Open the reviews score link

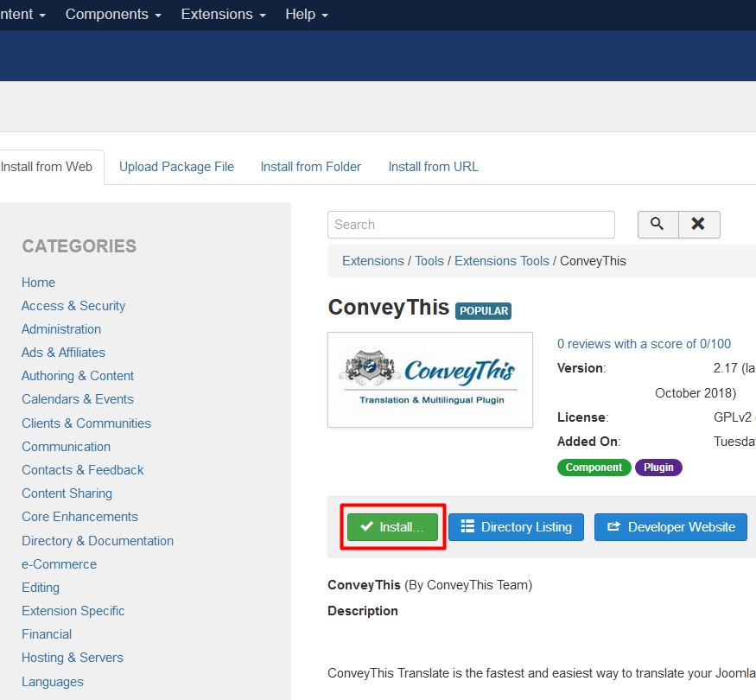coord(644,344)
